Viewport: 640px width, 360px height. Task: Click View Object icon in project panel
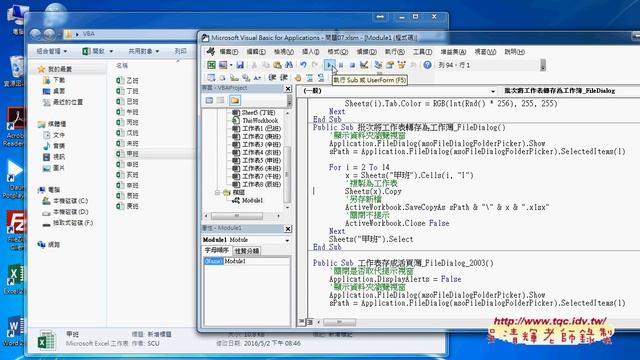(x=221, y=100)
